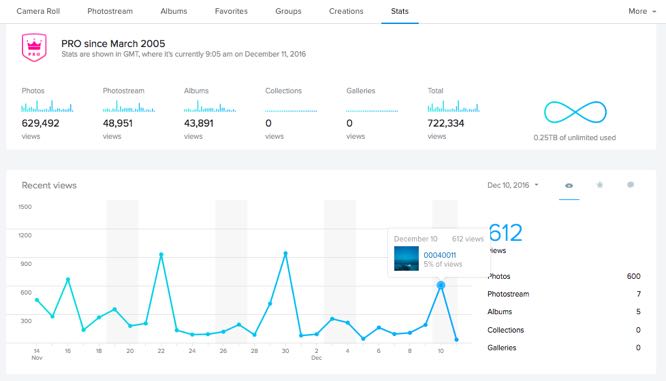This screenshot has width=666, height=381.
Task: Click the Collections stat label
Action: click(x=283, y=91)
